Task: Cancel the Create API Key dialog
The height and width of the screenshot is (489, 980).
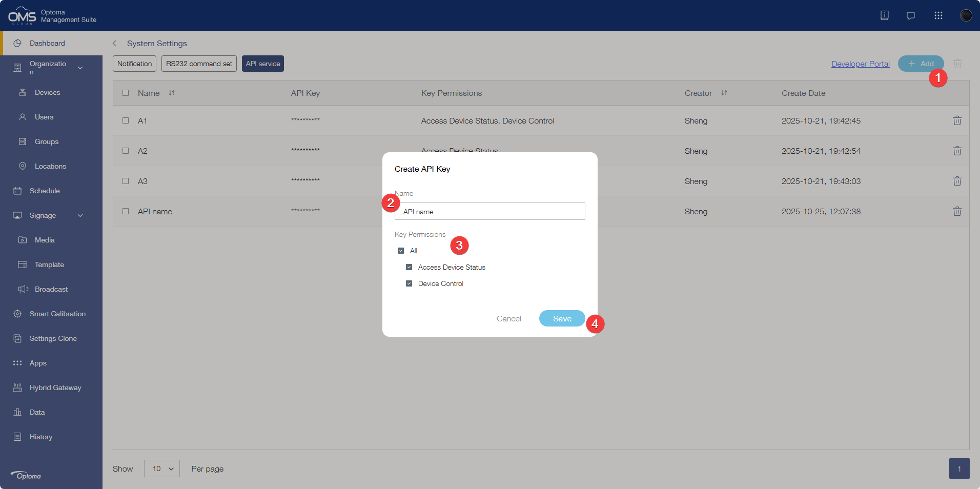Action: tap(508, 319)
